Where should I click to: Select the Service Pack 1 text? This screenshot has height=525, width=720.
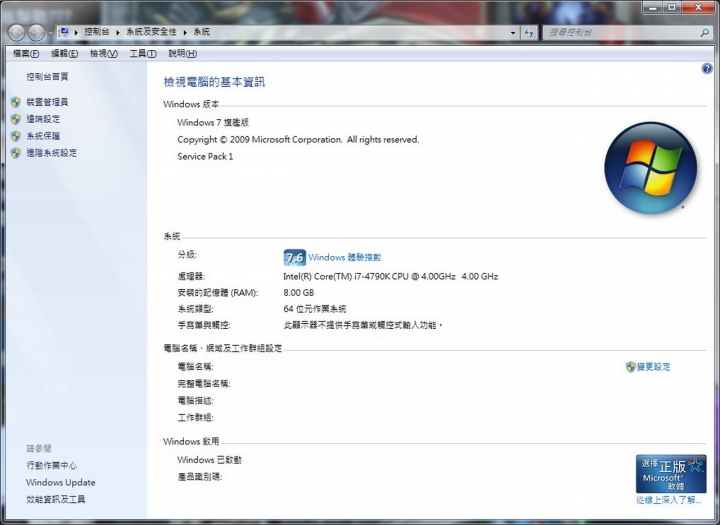point(205,157)
